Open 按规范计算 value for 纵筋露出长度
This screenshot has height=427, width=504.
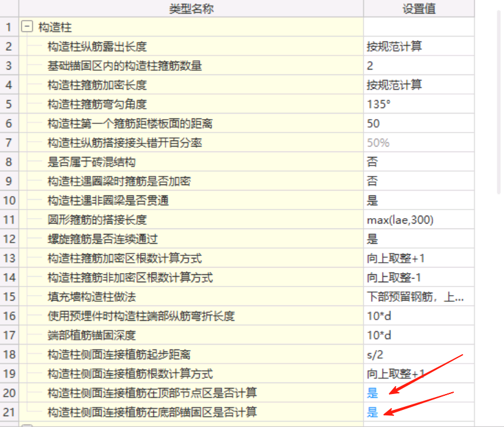(x=419, y=46)
